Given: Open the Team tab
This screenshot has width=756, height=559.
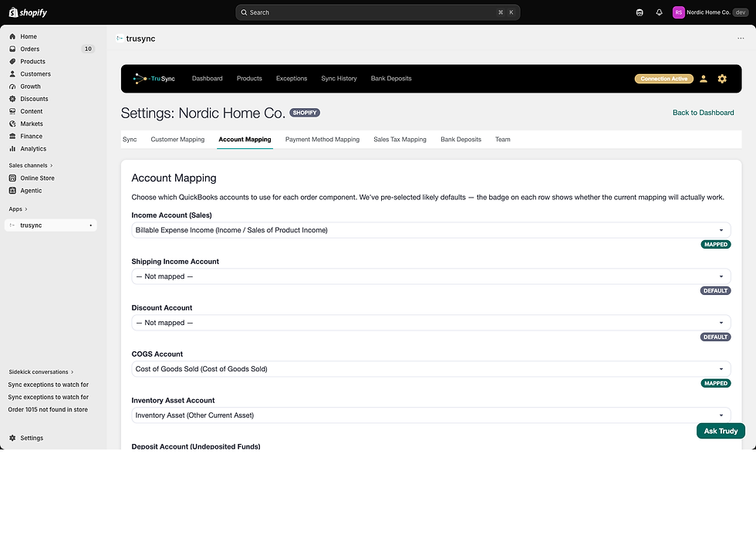Looking at the screenshot, I should click(502, 140).
